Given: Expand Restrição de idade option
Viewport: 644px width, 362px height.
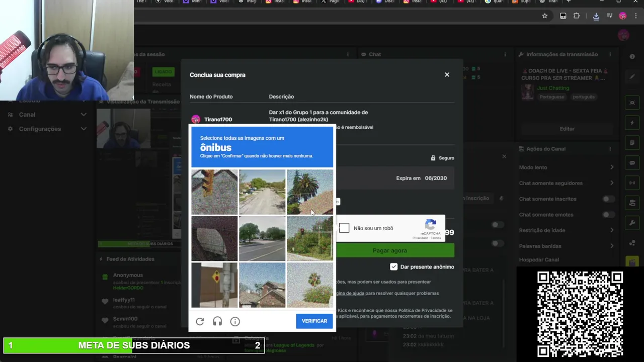Looking at the screenshot, I should tap(612, 230).
